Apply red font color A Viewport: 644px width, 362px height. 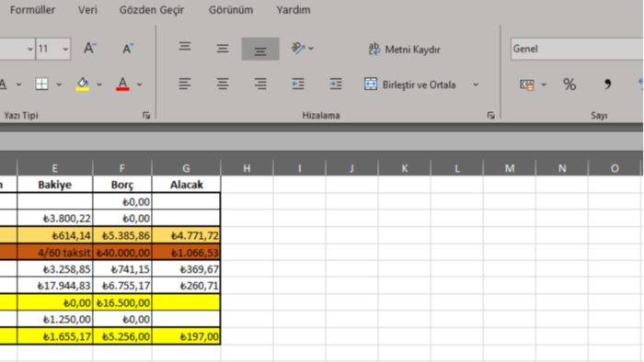tap(122, 84)
